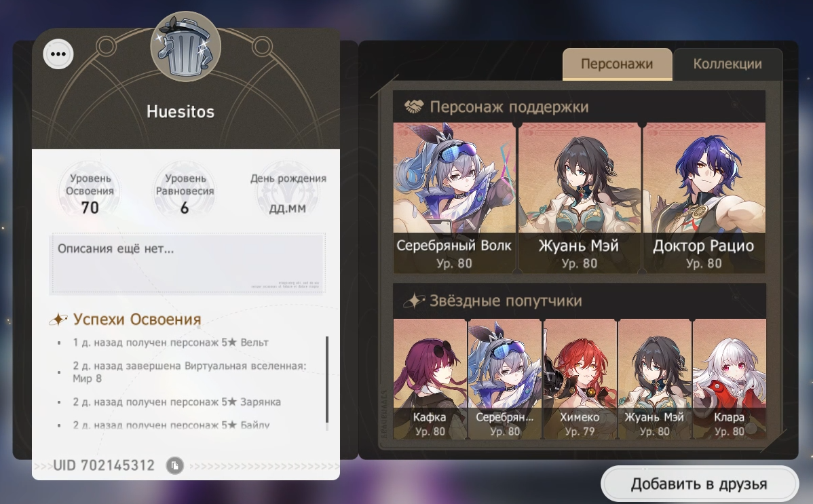
Task: Open support character Доктор Рацио card
Action: pos(704,197)
